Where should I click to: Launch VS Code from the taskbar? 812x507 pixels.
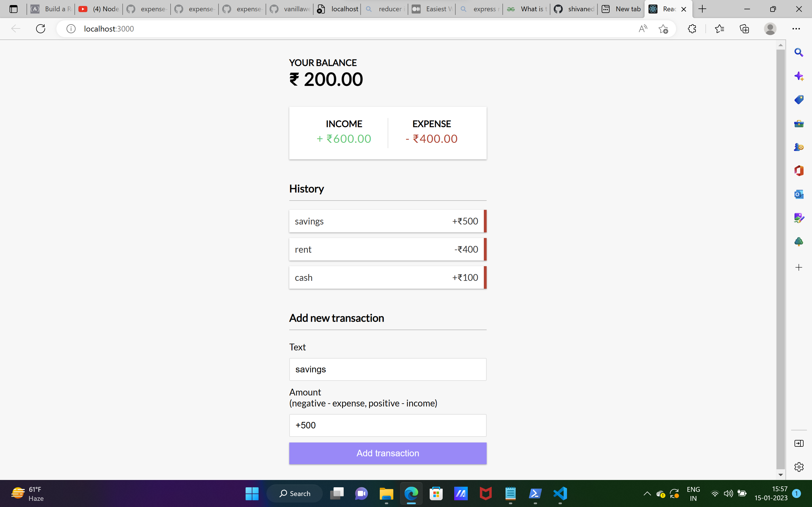point(560,493)
